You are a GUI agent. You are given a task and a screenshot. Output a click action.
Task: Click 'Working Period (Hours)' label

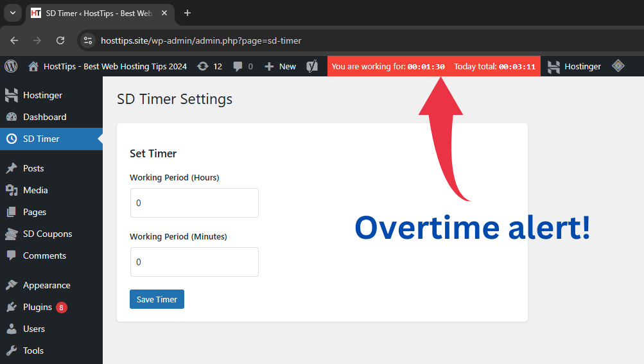175,177
